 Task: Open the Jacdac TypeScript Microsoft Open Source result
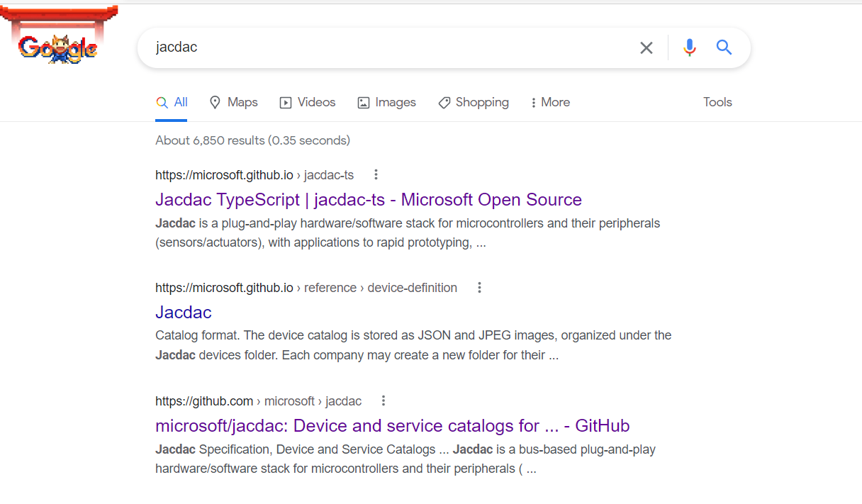coord(368,199)
